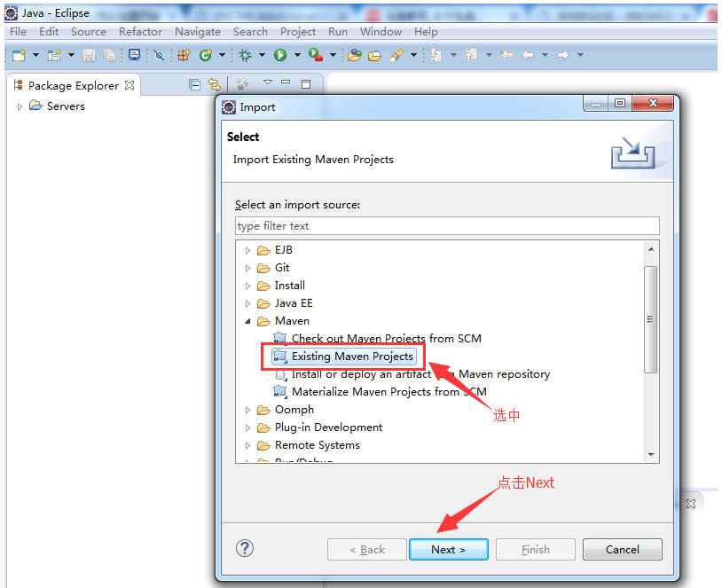The width and height of the screenshot is (722, 588).
Task: Click the Collapse All icon in Package Explorer
Action: pyautogui.click(x=194, y=85)
